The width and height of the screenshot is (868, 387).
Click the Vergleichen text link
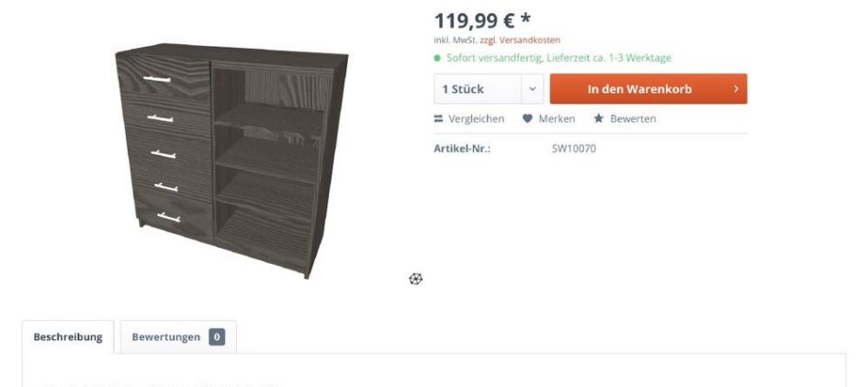point(476,119)
